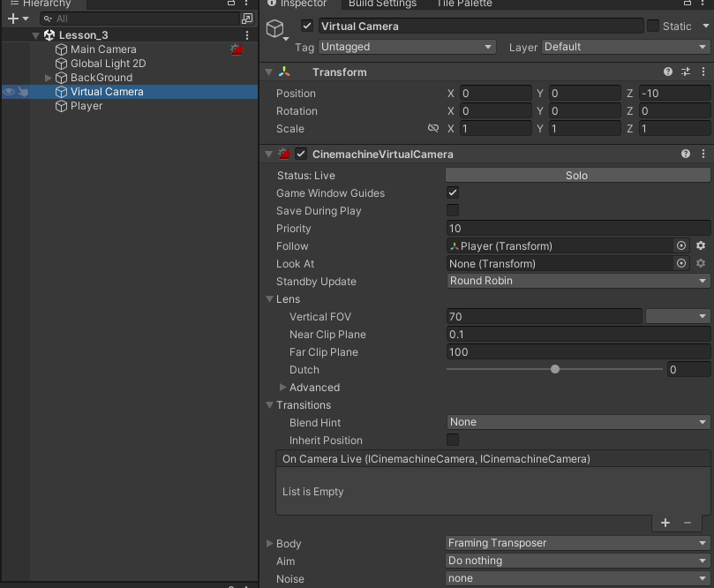The image size is (714, 588).
Task: Collapse the CinemachineVirtualCamera component
Action: tap(268, 155)
